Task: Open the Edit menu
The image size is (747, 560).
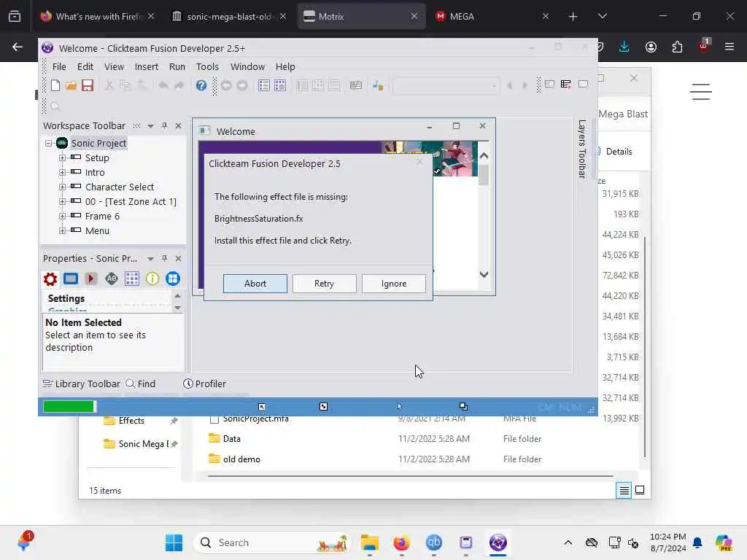Action: point(85,66)
